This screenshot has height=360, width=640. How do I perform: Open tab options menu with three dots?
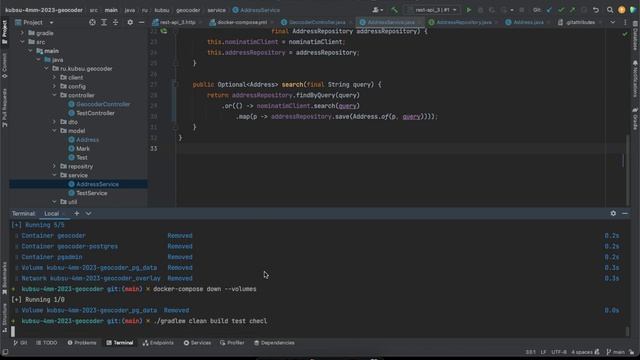625,22
